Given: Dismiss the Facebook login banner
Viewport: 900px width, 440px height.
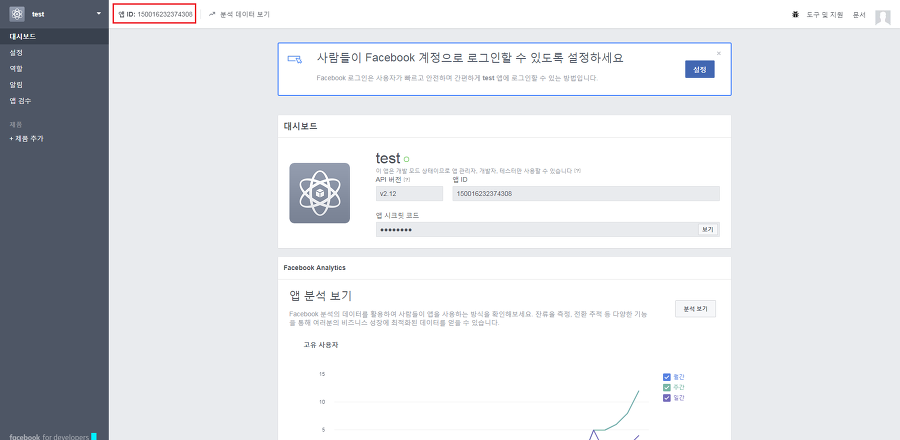Looking at the screenshot, I should (x=719, y=53).
